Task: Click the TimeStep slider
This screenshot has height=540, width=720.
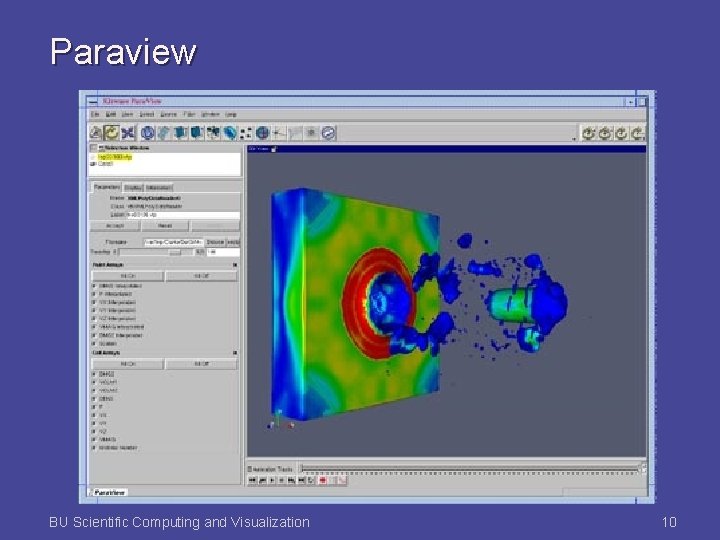Action: 156,252
